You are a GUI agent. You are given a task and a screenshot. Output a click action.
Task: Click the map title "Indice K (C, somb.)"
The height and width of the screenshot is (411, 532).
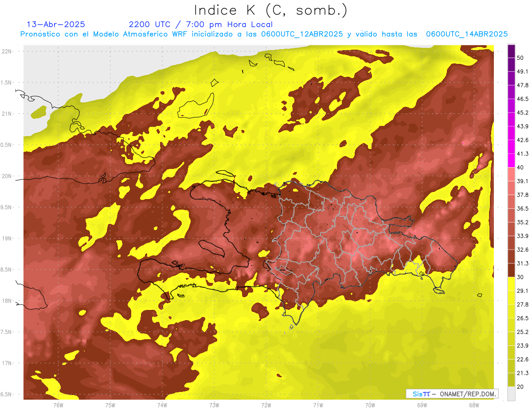click(270, 10)
